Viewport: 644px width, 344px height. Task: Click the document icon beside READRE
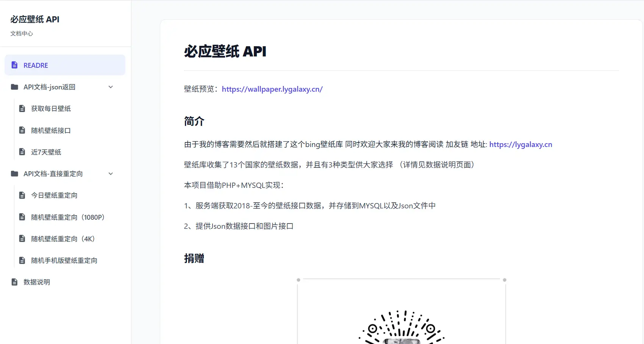[x=14, y=65]
